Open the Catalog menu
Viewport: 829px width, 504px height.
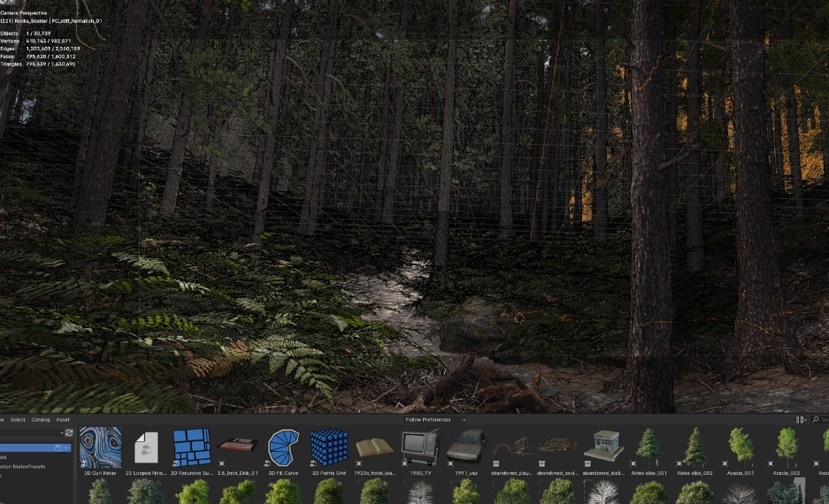pyautogui.click(x=41, y=420)
